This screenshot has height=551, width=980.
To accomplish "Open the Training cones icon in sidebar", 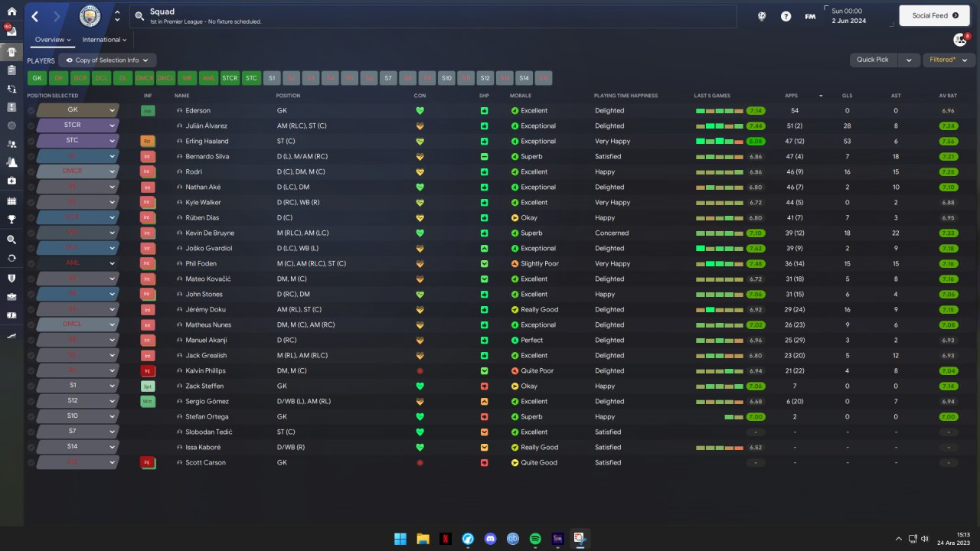I will point(11,161).
